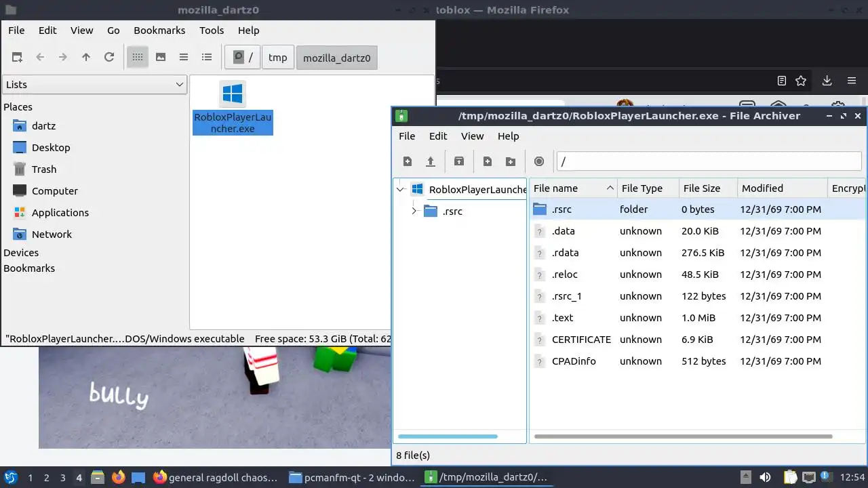Open Edit menu in File Archiver
The height and width of the screenshot is (488, 868).
[x=438, y=136]
